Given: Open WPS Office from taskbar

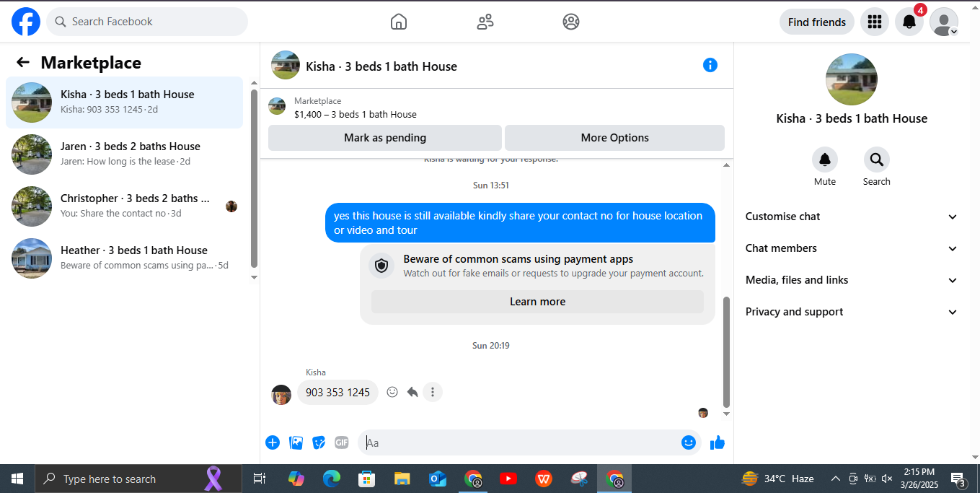Looking at the screenshot, I should pos(544,479).
